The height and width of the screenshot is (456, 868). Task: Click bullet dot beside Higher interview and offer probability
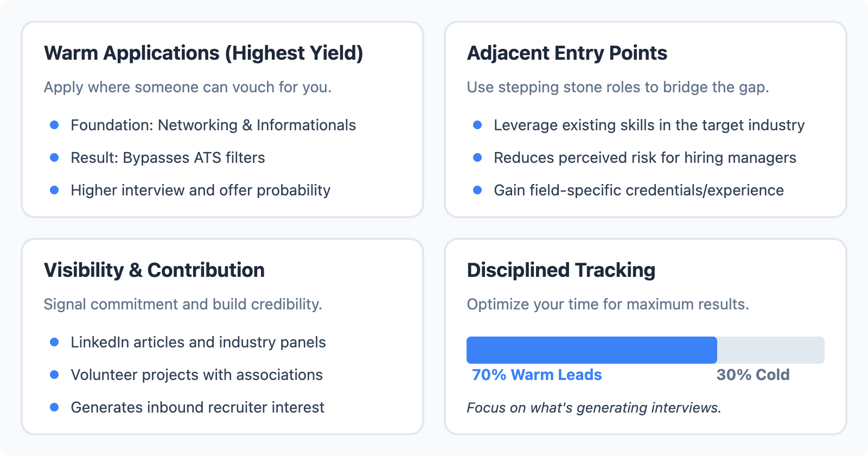click(54, 190)
